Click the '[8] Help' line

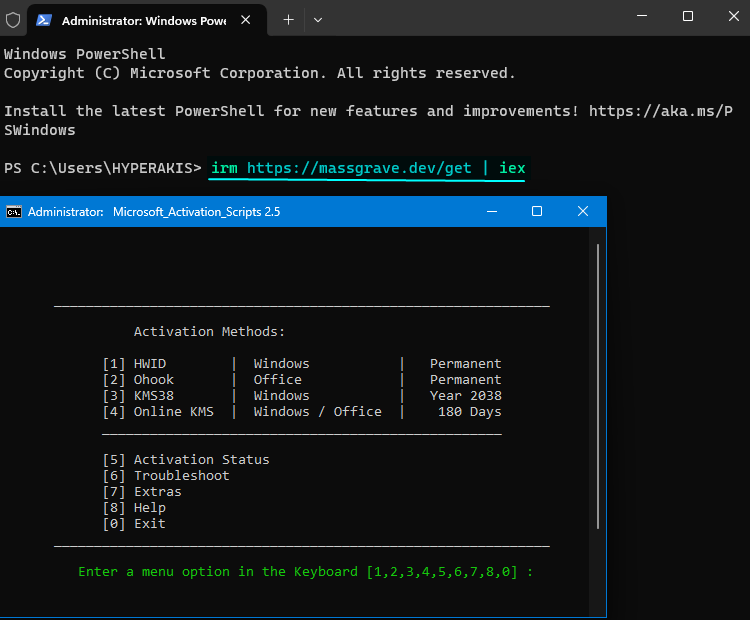(134, 508)
